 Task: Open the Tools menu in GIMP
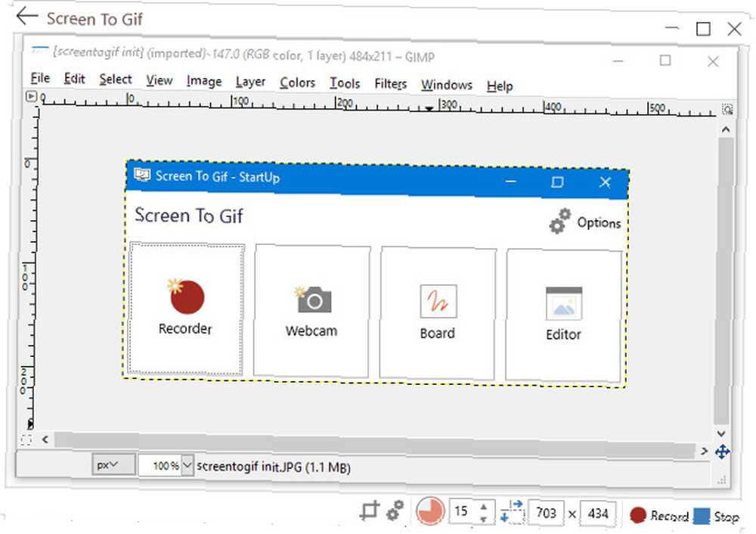click(345, 83)
